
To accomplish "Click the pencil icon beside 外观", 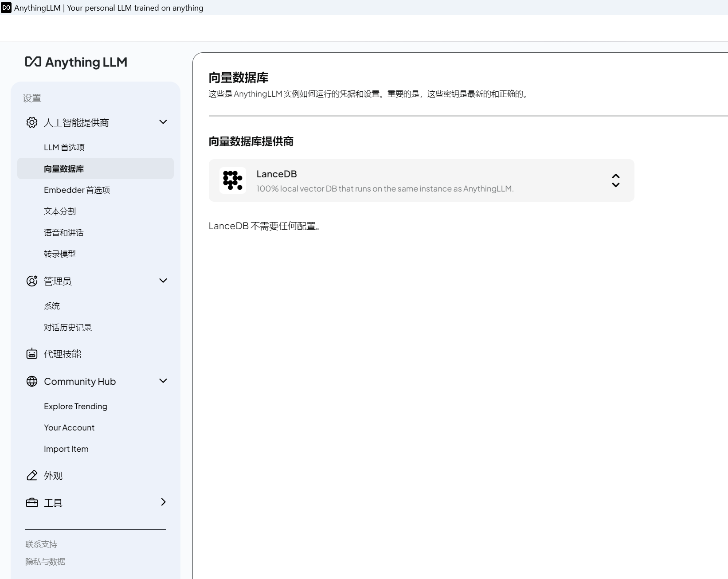I will tap(32, 475).
